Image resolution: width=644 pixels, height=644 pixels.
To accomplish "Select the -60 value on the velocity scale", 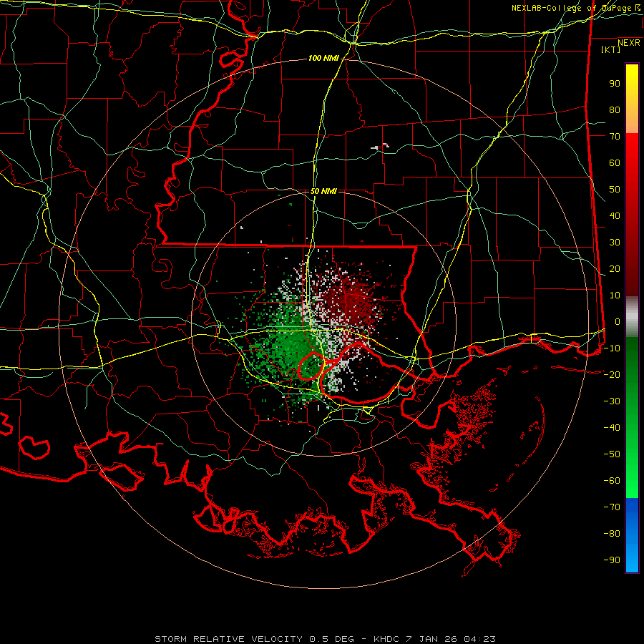I will [612, 481].
